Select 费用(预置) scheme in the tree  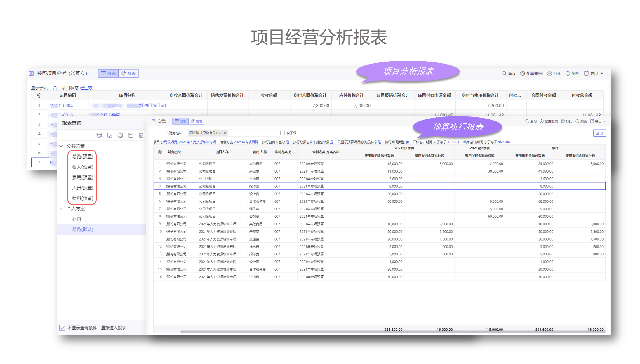pos(83,177)
